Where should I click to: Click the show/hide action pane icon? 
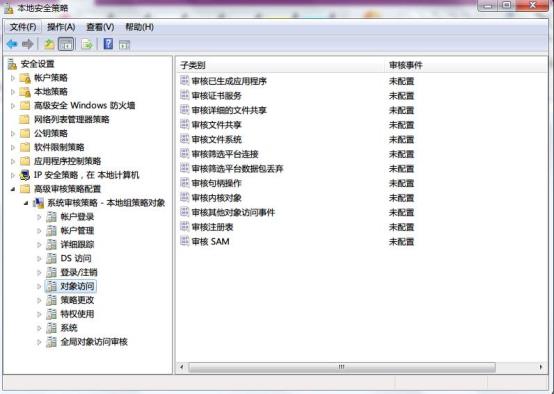click(124, 45)
